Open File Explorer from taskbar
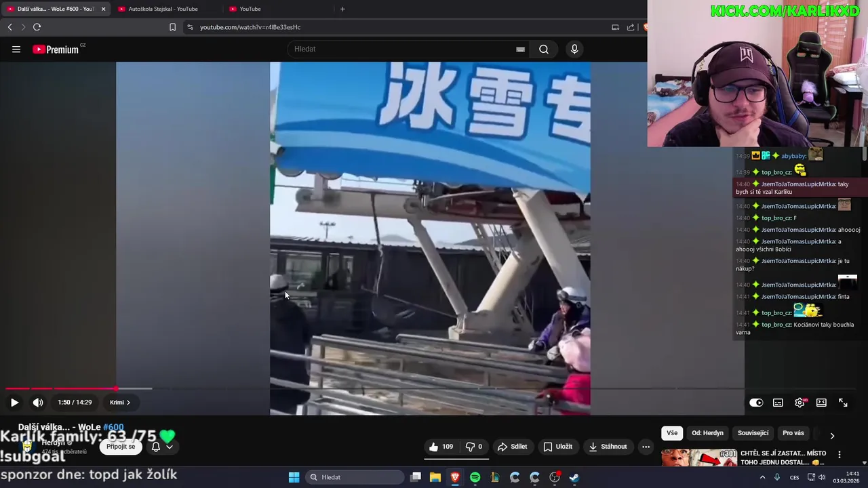The height and width of the screenshot is (488, 868). pos(435,477)
